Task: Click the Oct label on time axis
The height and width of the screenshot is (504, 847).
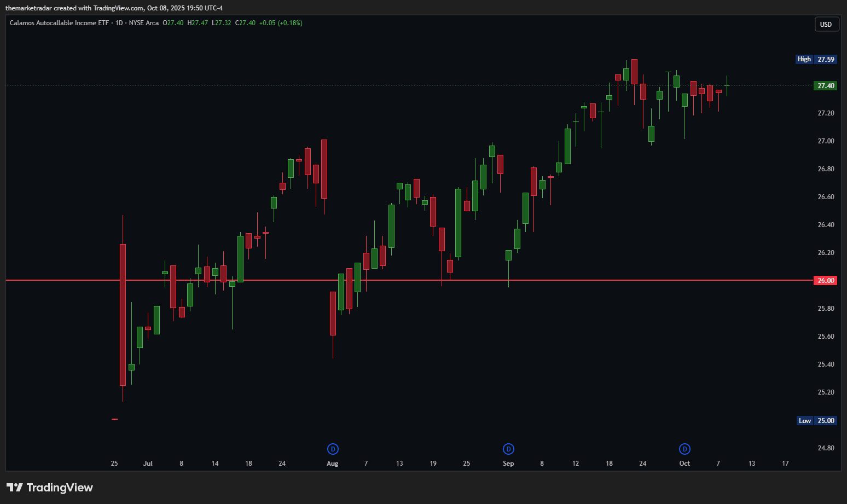Action: point(684,464)
